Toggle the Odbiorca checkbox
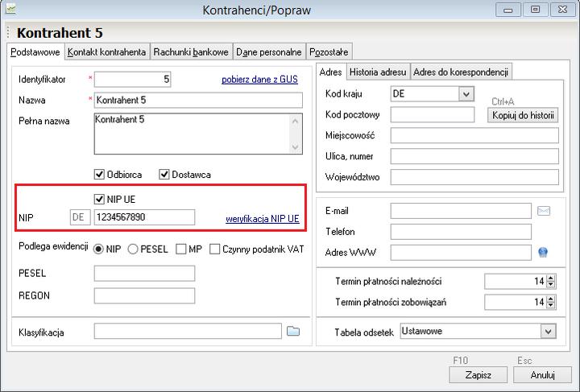The image size is (580, 392). point(101,174)
